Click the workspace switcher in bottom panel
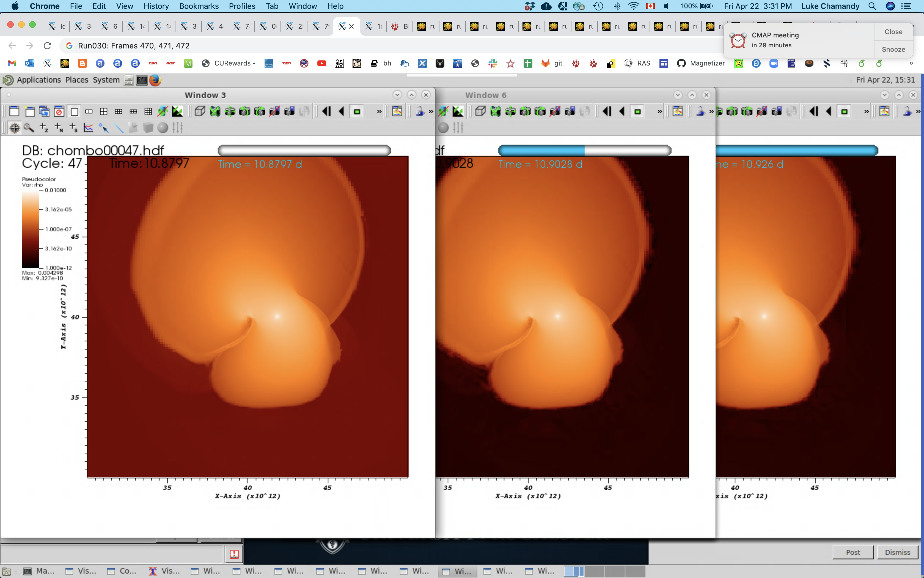924x578 pixels. pos(604,571)
